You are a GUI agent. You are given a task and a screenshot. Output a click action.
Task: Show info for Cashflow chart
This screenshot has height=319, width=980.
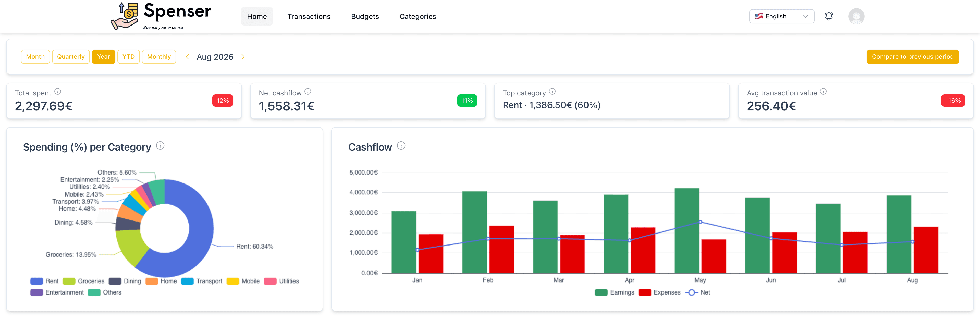click(401, 146)
